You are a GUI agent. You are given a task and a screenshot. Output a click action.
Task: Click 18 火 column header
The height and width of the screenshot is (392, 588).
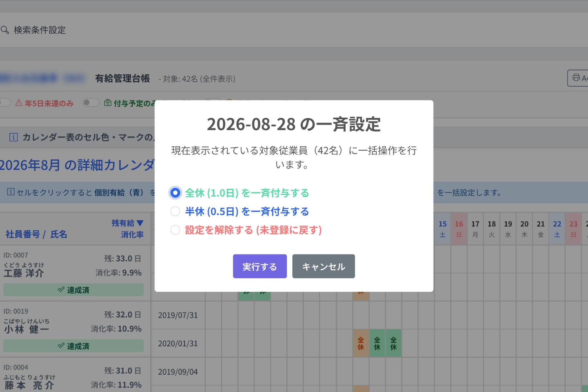click(x=492, y=229)
